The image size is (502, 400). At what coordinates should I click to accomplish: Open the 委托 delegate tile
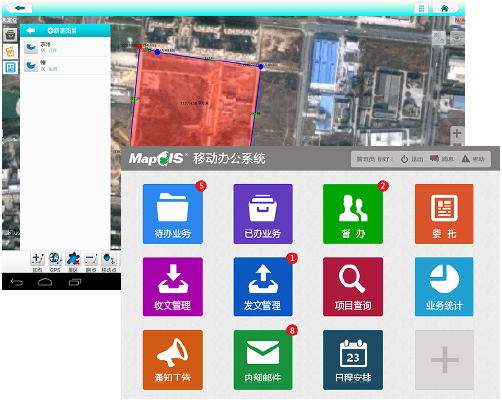click(444, 214)
